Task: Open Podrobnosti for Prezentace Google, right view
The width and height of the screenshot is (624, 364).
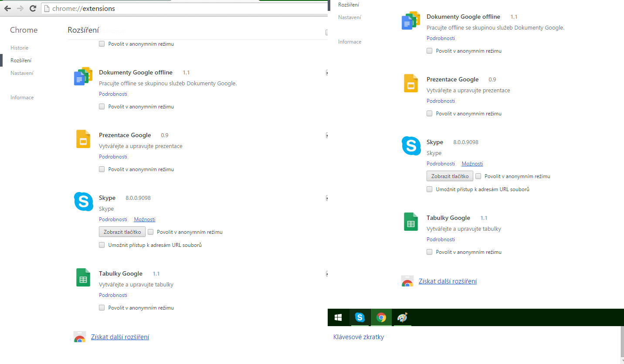Action: coord(441,101)
